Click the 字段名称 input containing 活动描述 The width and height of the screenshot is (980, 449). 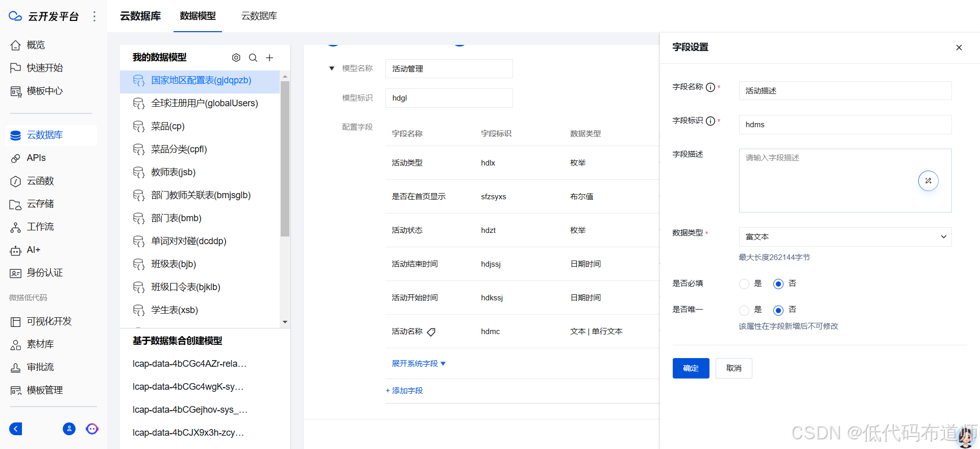pos(845,91)
